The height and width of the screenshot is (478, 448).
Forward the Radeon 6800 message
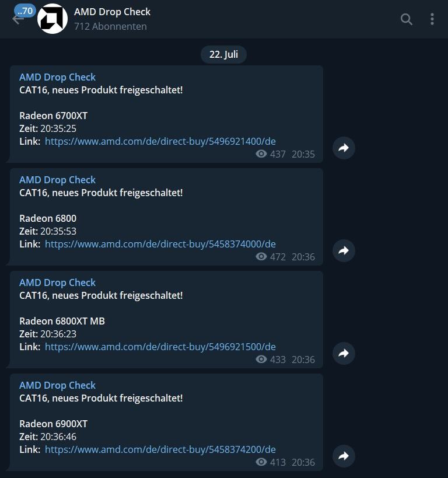[x=344, y=251]
